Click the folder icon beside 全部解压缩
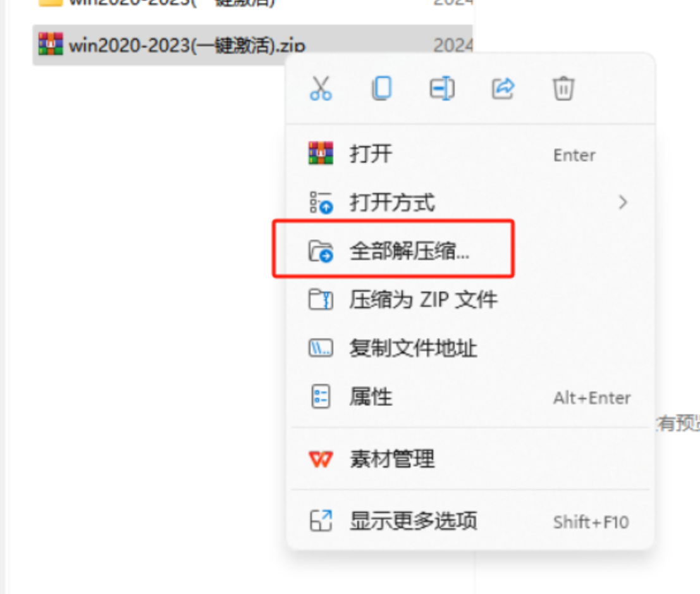 (321, 251)
